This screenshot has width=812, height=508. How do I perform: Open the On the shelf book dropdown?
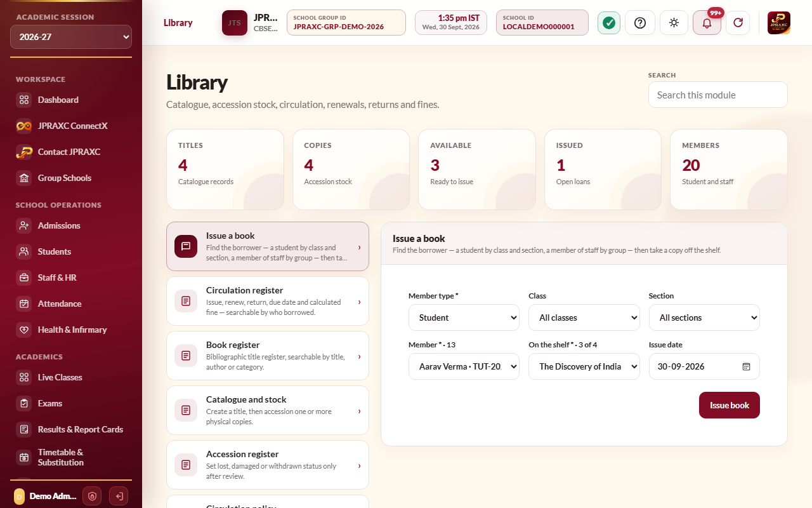584,366
